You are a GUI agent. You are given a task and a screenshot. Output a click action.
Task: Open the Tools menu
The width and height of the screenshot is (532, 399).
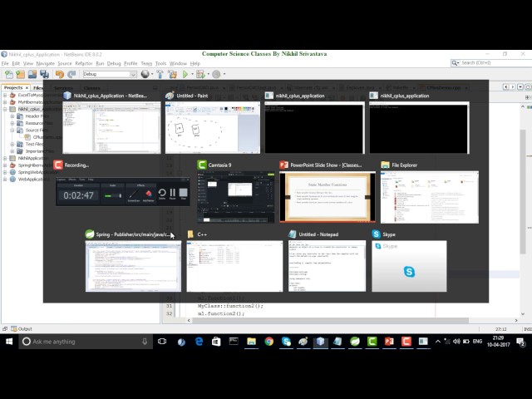point(160,63)
